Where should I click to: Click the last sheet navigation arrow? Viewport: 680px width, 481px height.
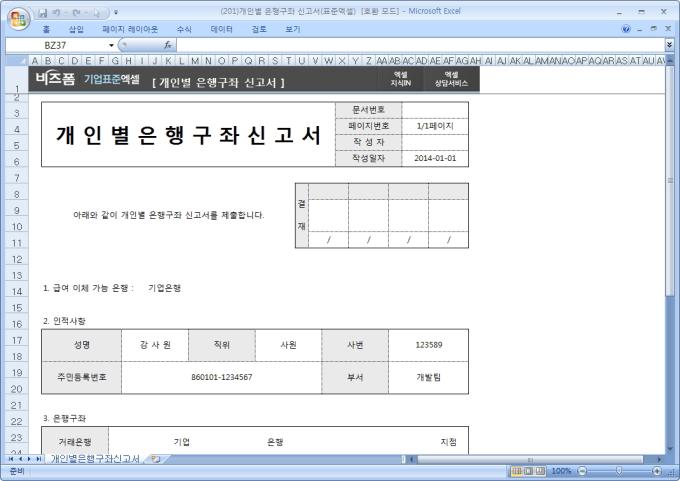click(39, 459)
